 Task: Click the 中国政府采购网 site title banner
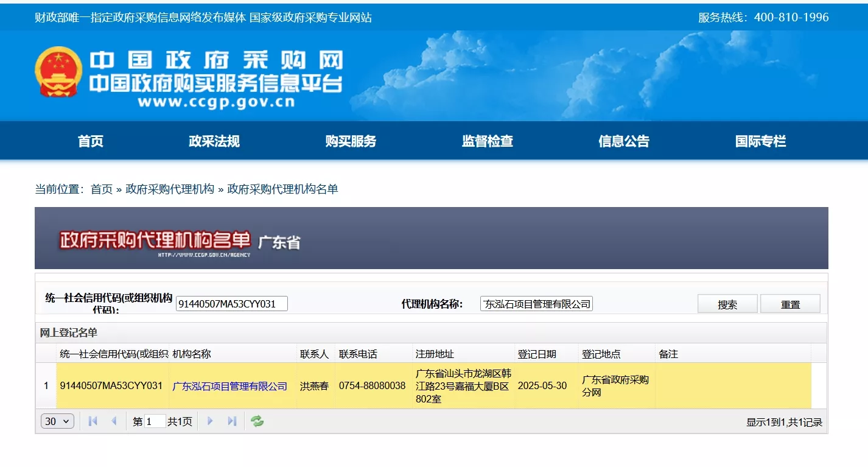point(216,60)
